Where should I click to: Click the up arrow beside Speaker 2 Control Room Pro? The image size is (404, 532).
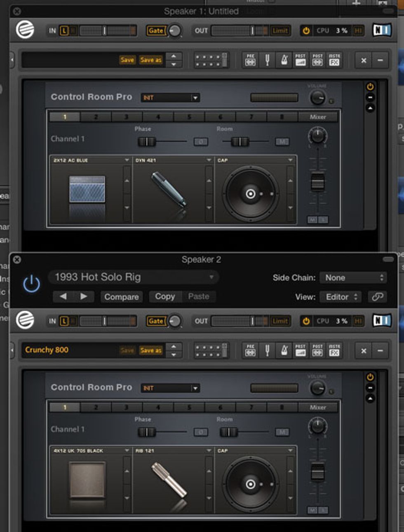pyautogui.click(x=370, y=399)
